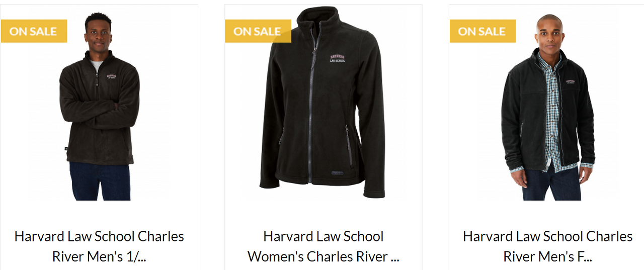Open the Harvard Law School Women's Charles River title
This screenshot has width=644, height=270.
pos(324,246)
